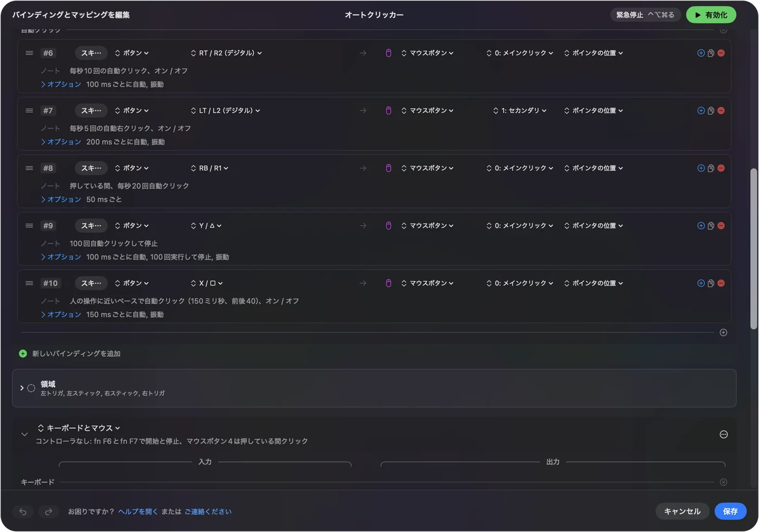Click the vertical scrollbar thumb

[754, 248]
